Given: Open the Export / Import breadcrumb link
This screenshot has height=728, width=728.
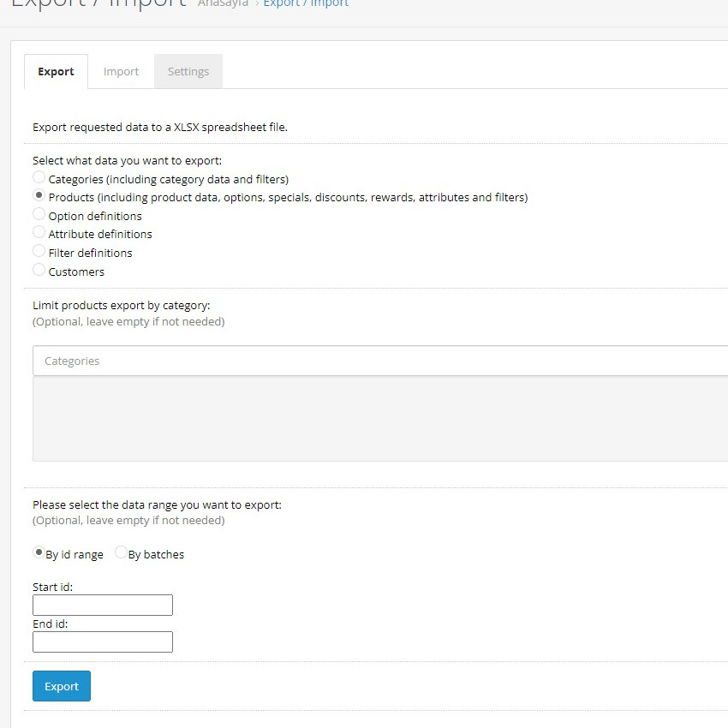Looking at the screenshot, I should 306,3.
